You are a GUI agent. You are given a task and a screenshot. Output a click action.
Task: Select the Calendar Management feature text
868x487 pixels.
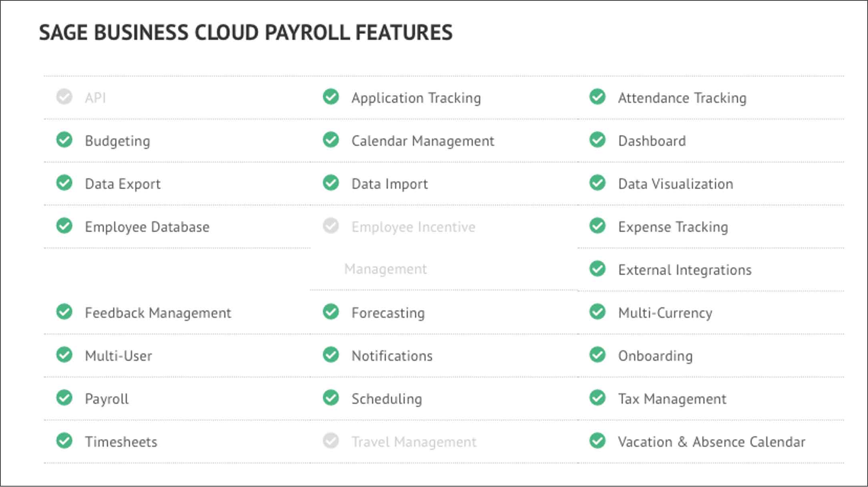click(x=423, y=141)
